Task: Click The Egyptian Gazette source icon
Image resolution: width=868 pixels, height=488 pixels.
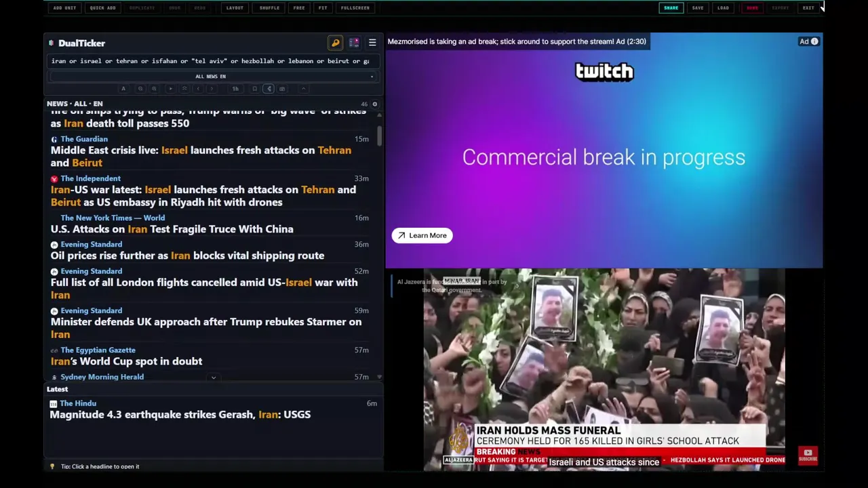Action: [54, 350]
